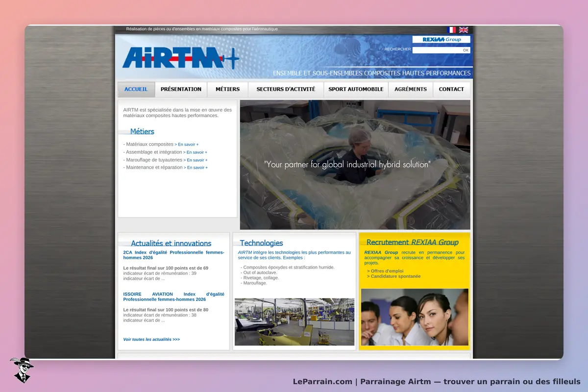Image resolution: width=588 pixels, height=392 pixels.
Task: Click 'Le résultat final sur 100 points est de 80'
Action: pos(166,310)
